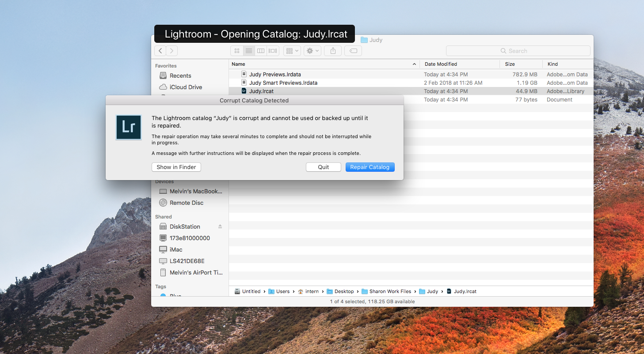Select Judy.lrcat file row
The height and width of the screenshot is (354, 644).
411,91
